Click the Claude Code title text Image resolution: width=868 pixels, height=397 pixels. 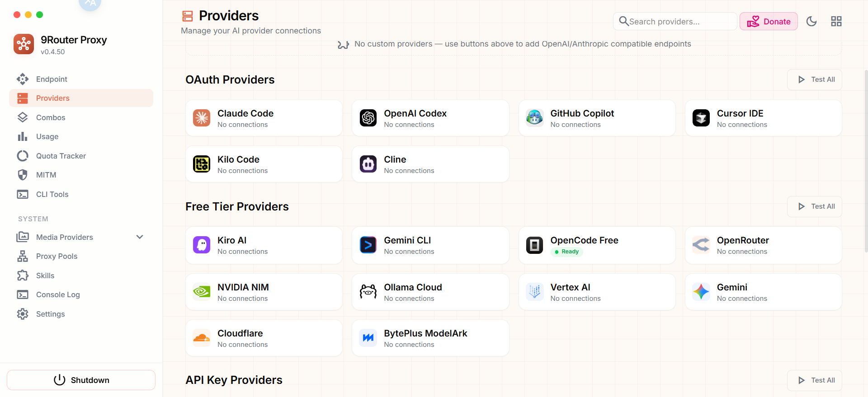(x=245, y=113)
